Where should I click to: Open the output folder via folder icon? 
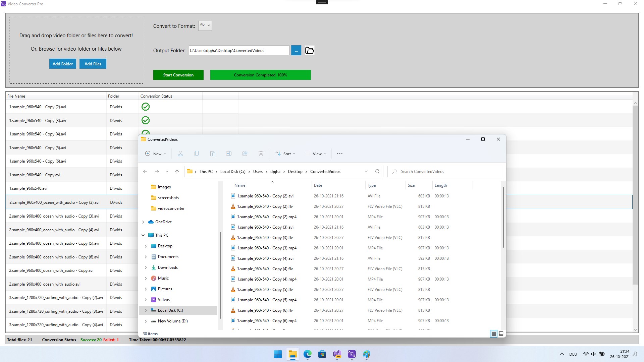click(x=309, y=50)
